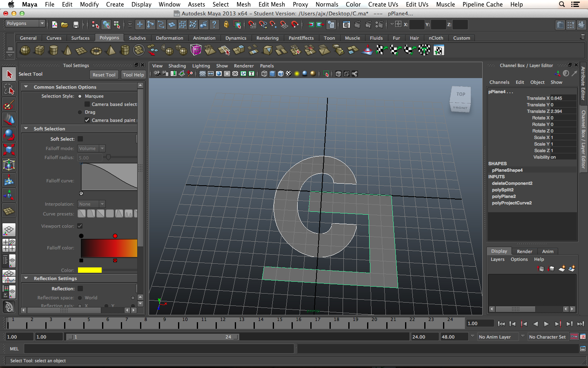The width and height of the screenshot is (588, 368).
Task: Select the Drag selection style radio button
Action: coord(80,112)
